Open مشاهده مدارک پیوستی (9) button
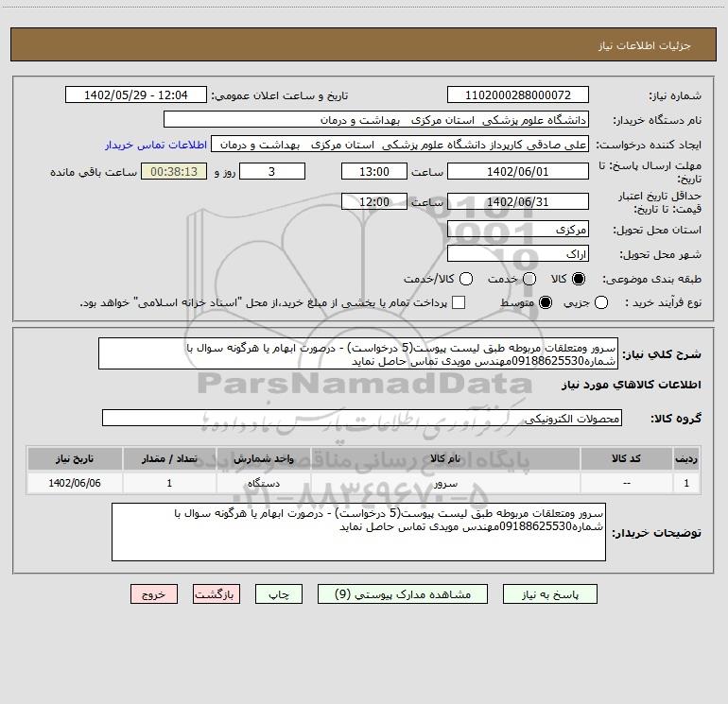This screenshot has width=728, height=704. tap(403, 594)
